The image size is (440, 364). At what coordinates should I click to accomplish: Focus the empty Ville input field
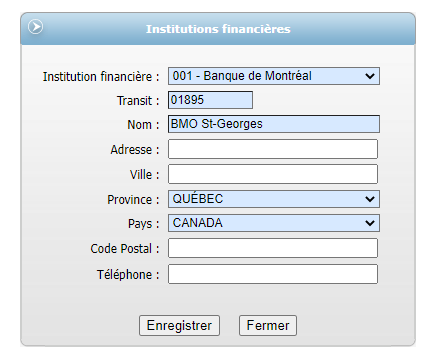click(x=273, y=174)
